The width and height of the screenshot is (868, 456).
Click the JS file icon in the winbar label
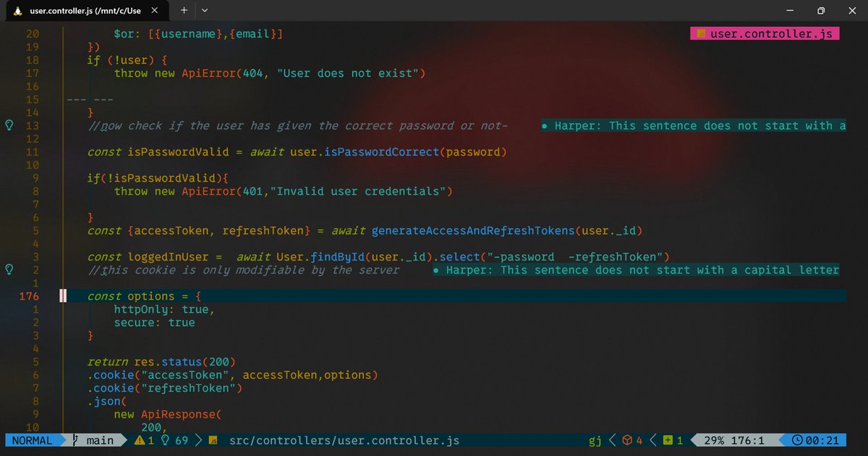point(701,33)
